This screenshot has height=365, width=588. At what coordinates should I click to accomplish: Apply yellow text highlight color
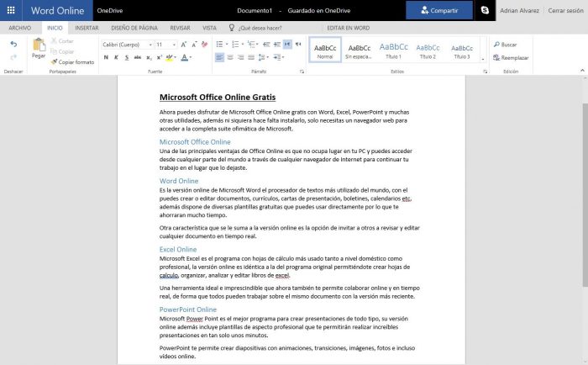[169, 57]
